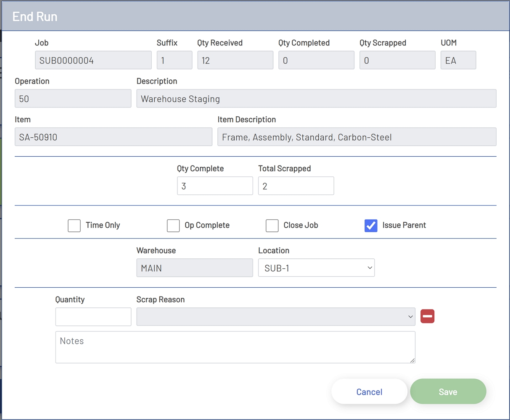Image resolution: width=510 pixels, height=420 pixels.
Task: Click the Warehouse Staging description field
Action: pyautogui.click(x=316, y=99)
